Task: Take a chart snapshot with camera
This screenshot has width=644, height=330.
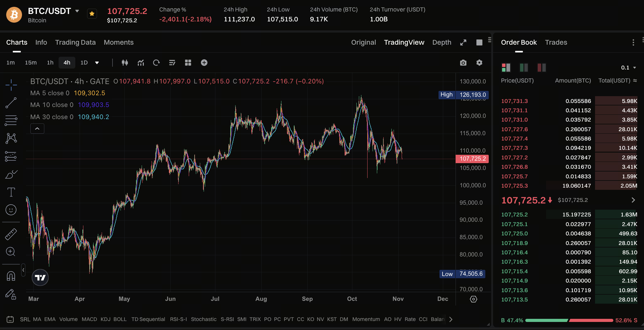Action: [463, 63]
